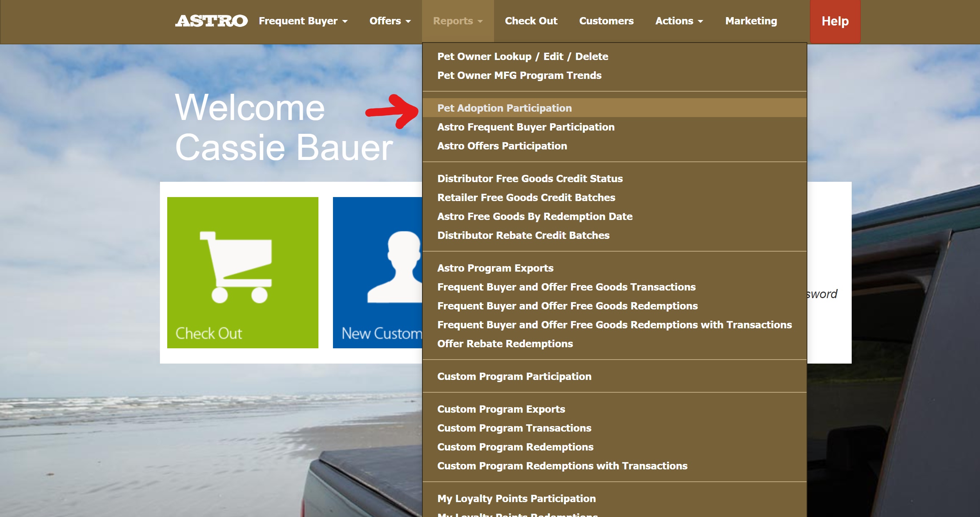The width and height of the screenshot is (980, 517).
Task: Expand the Actions dropdown menu
Action: click(679, 21)
